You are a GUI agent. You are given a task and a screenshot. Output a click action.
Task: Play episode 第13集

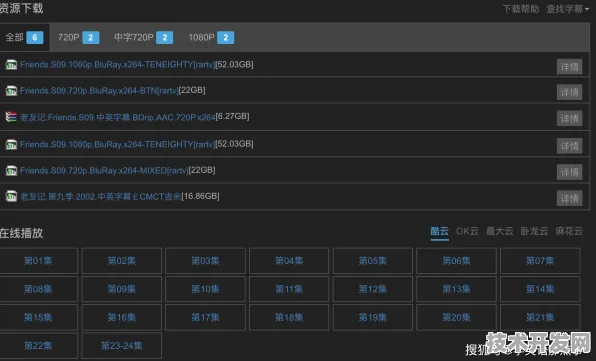click(x=456, y=289)
